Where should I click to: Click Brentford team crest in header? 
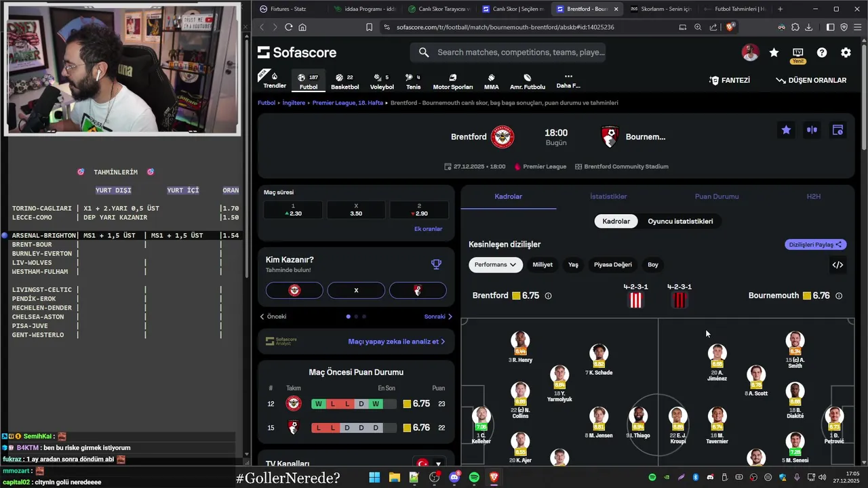(503, 137)
